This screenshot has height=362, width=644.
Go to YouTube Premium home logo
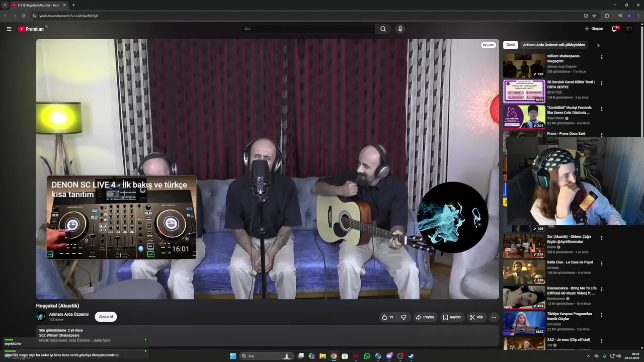click(x=32, y=29)
